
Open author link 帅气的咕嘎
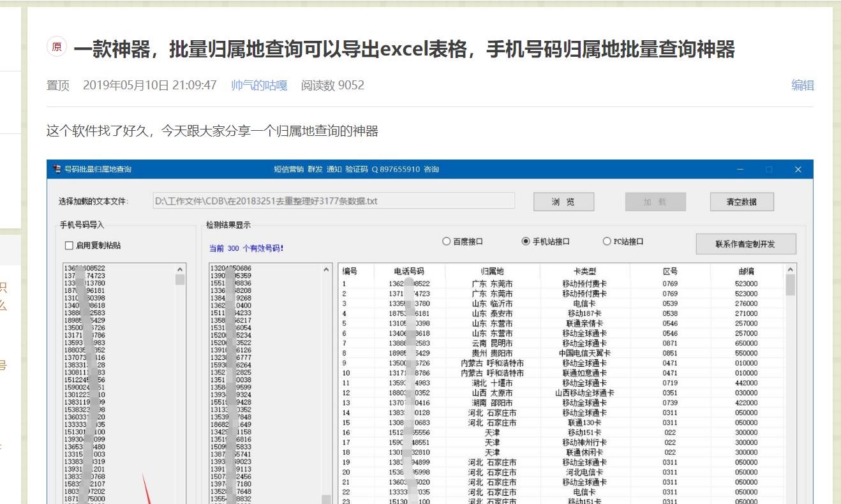[x=259, y=85]
